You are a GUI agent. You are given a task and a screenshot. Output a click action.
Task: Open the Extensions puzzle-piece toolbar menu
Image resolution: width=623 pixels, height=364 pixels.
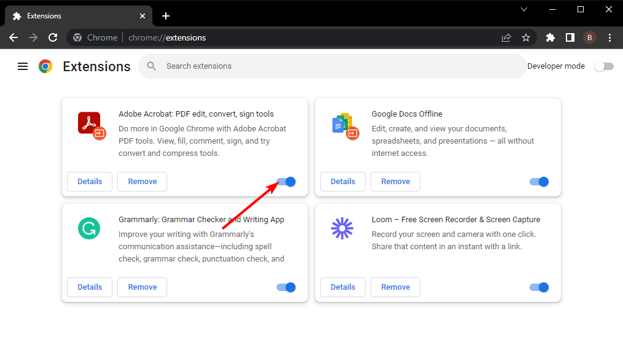click(551, 37)
